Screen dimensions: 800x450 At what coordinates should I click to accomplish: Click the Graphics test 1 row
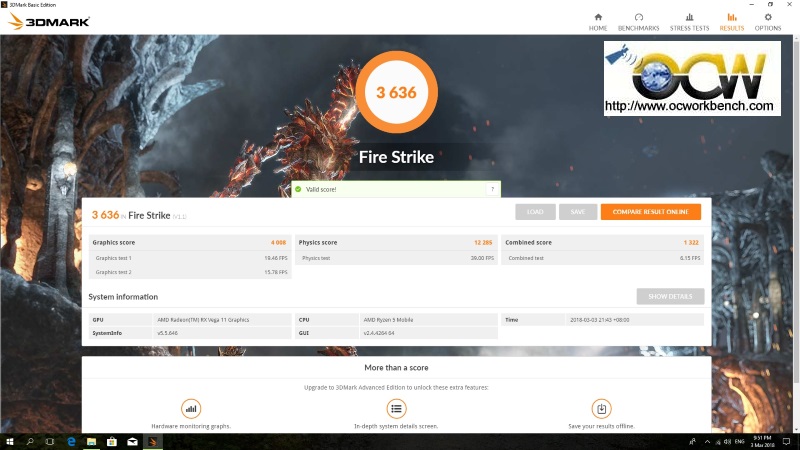[x=189, y=258]
